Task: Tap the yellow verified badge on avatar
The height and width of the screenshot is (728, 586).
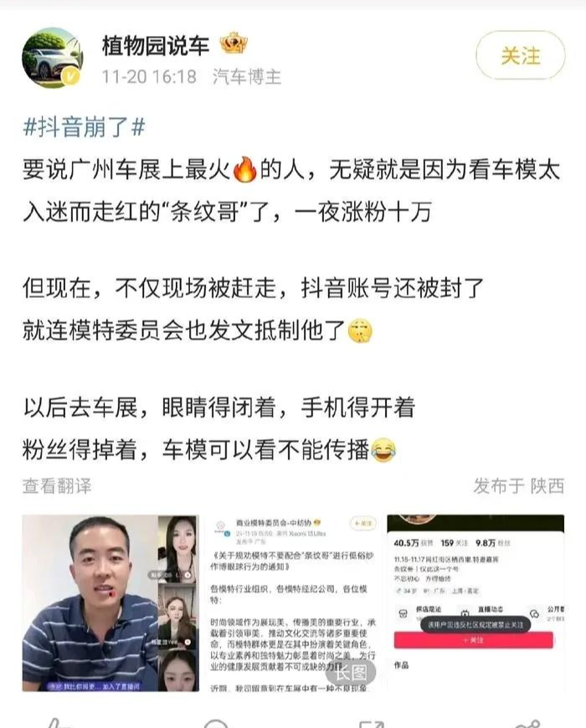Action: tap(71, 77)
